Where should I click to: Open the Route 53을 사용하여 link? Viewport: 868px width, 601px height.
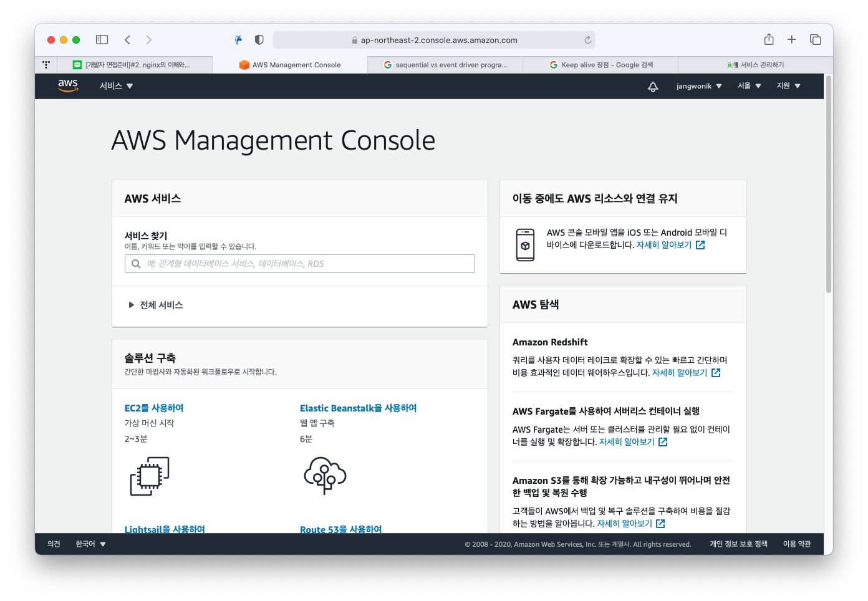point(340,529)
